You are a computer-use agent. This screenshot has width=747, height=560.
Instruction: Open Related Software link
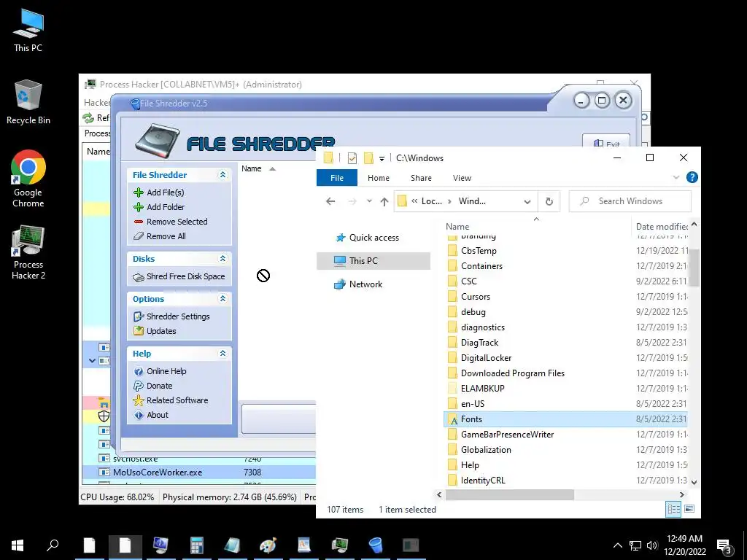click(171, 400)
